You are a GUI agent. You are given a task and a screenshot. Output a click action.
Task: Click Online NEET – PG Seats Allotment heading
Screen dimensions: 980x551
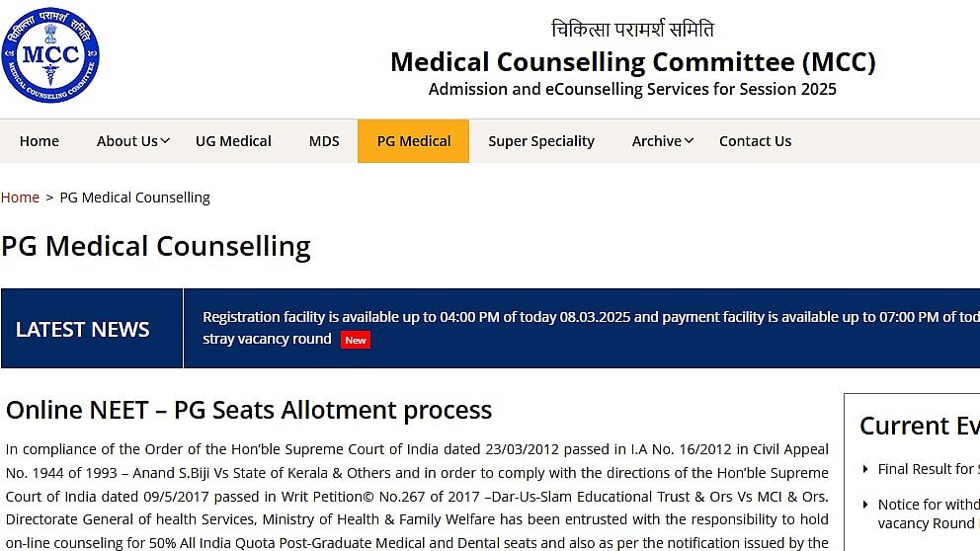tap(249, 410)
